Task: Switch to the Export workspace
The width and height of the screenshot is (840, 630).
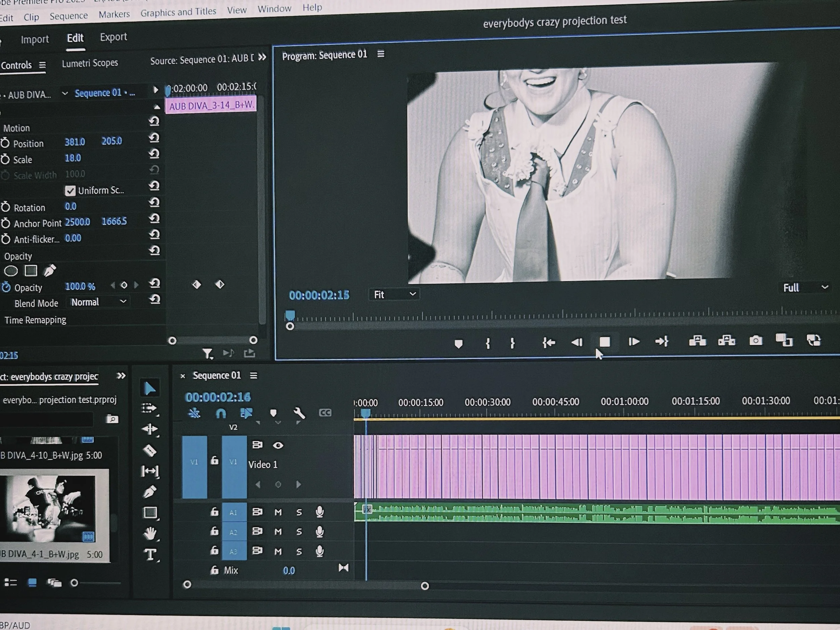Action: pyautogui.click(x=113, y=37)
